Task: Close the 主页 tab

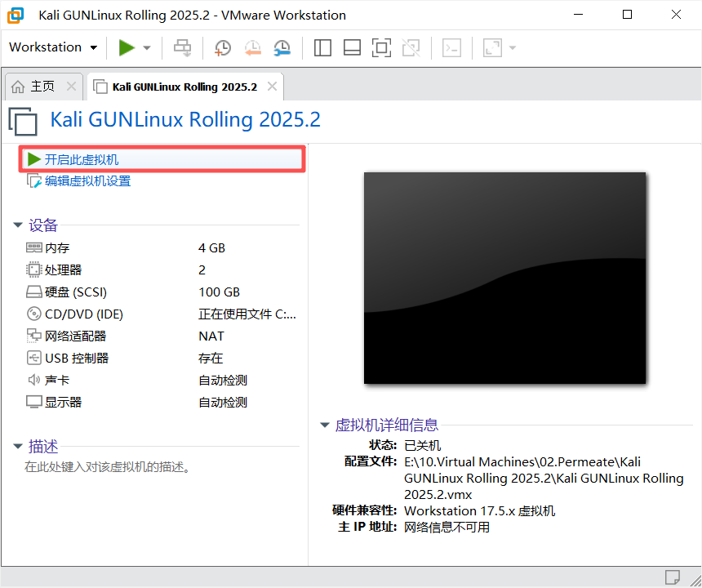Action: (71, 86)
